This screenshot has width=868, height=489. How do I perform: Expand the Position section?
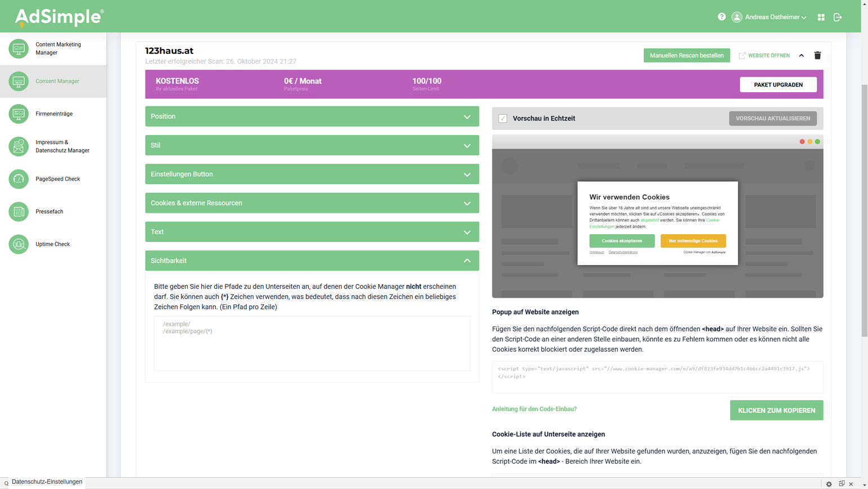[x=312, y=116]
